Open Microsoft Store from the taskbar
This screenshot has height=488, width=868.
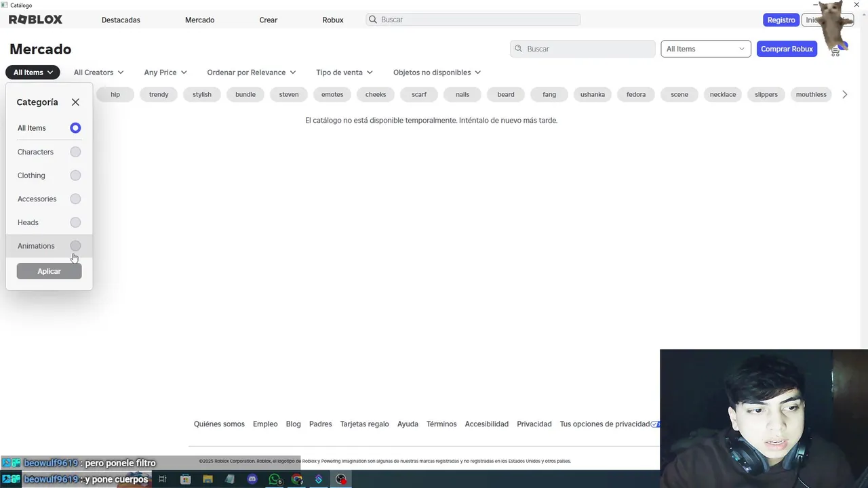(x=185, y=479)
